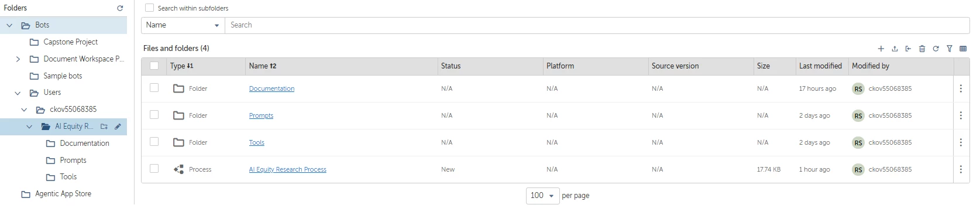Click the '1 hour ago' last modified cell

click(x=814, y=170)
